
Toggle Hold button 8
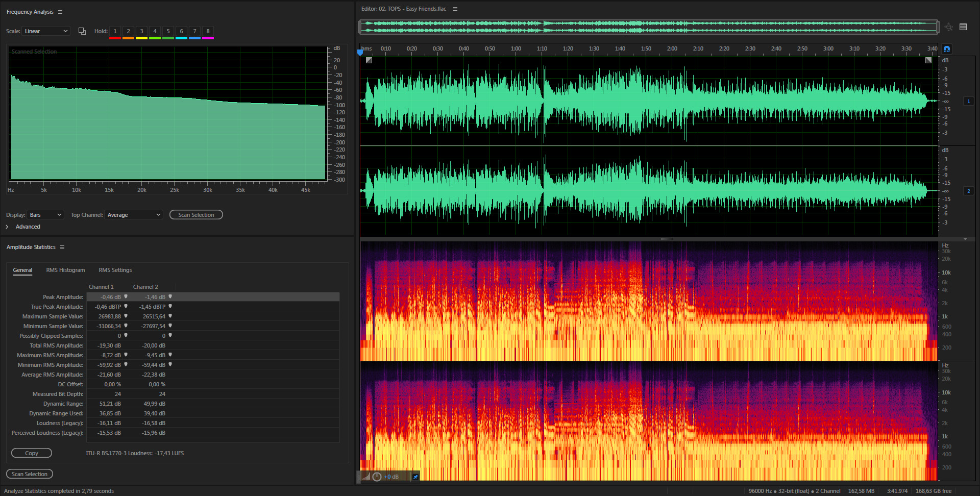coord(208,32)
